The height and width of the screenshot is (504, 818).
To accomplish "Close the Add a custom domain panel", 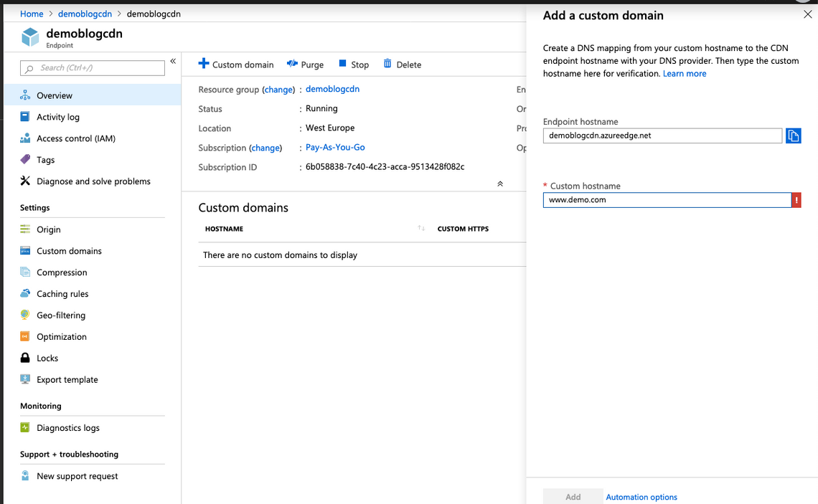I will [807, 14].
